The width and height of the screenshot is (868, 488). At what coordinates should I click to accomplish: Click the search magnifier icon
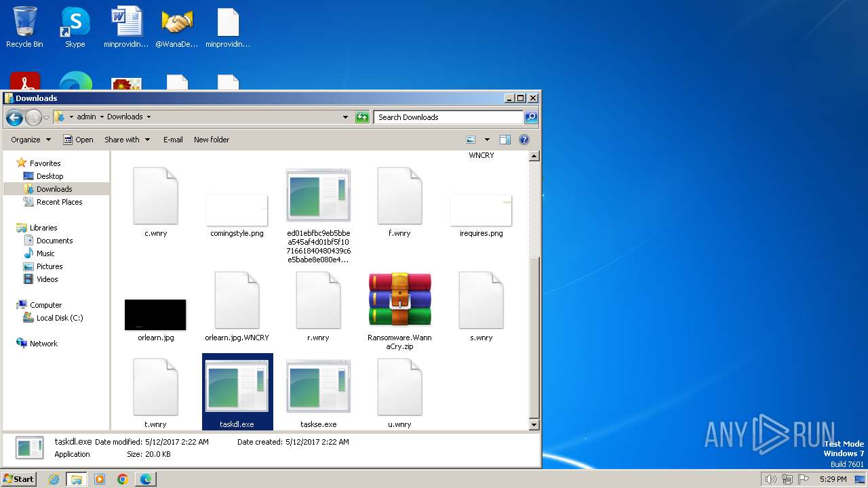pos(531,117)
